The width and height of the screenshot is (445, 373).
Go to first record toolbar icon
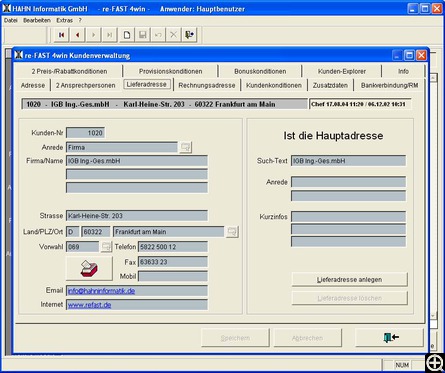[61, 35]
